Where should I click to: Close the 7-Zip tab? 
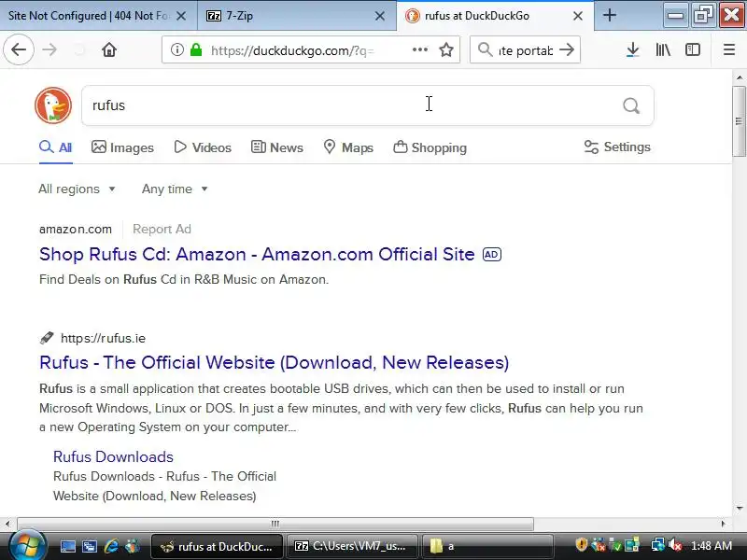(380, 16)
